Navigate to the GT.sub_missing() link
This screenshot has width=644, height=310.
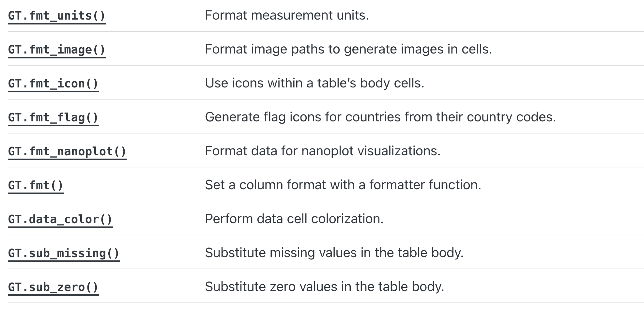tap(64, 253)
